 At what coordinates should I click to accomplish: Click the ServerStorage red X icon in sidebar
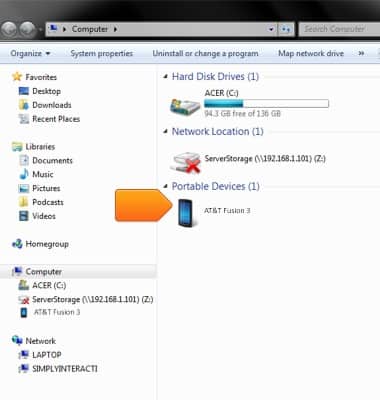point(24,300)
